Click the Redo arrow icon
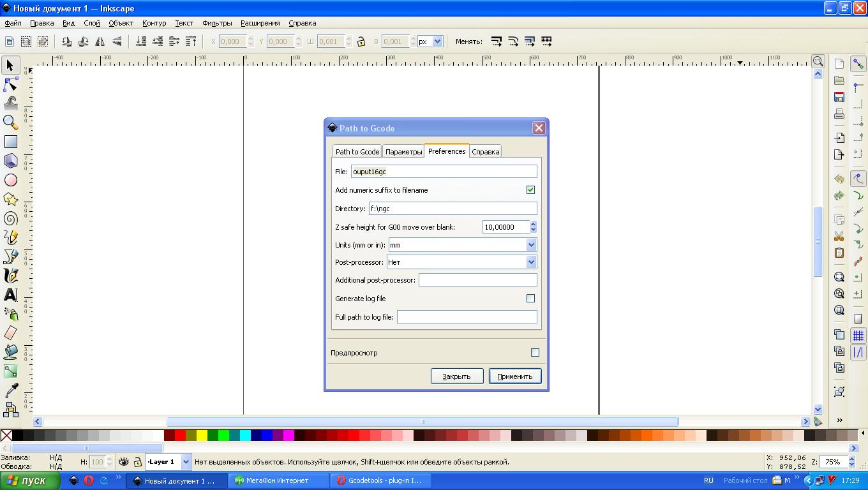Image resolution: width=868 pixels, height=490 pixels. 839,196
